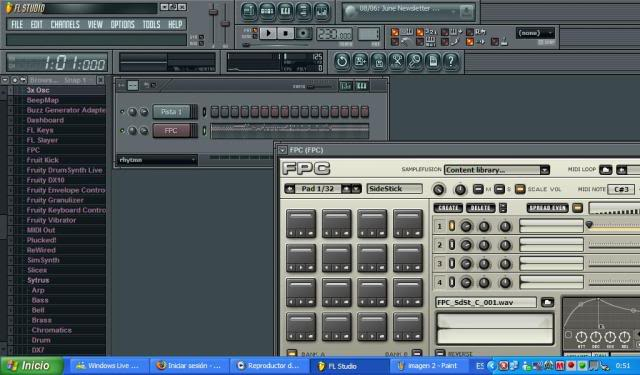This screenshot has height=375, width=640.
Task: Open the audio editor scissors icon
Action: pyautogui.click(x=396, y=62)
